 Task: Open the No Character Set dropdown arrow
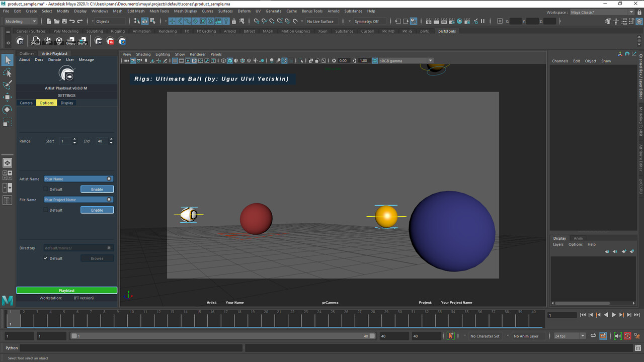465,336
